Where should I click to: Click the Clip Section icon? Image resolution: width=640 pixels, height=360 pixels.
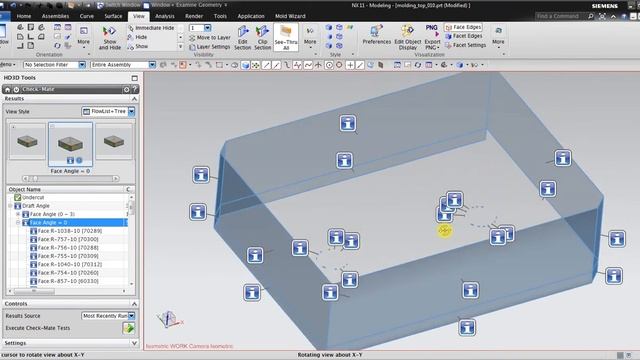262,38
